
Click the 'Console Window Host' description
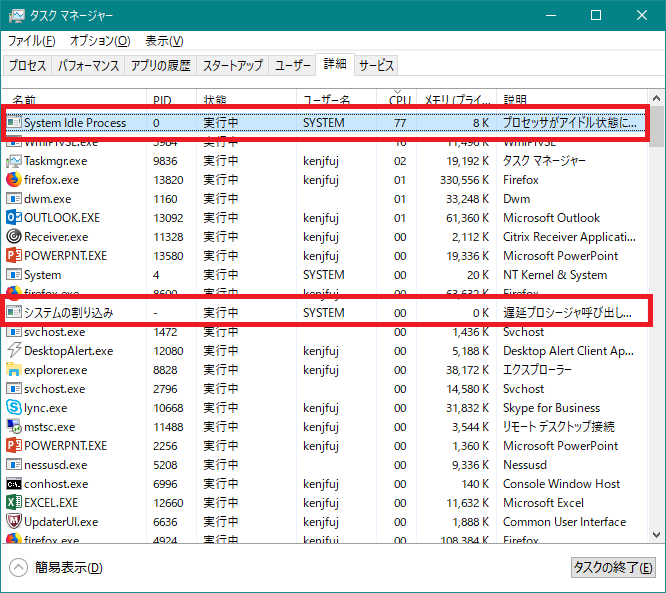point(562,484)
